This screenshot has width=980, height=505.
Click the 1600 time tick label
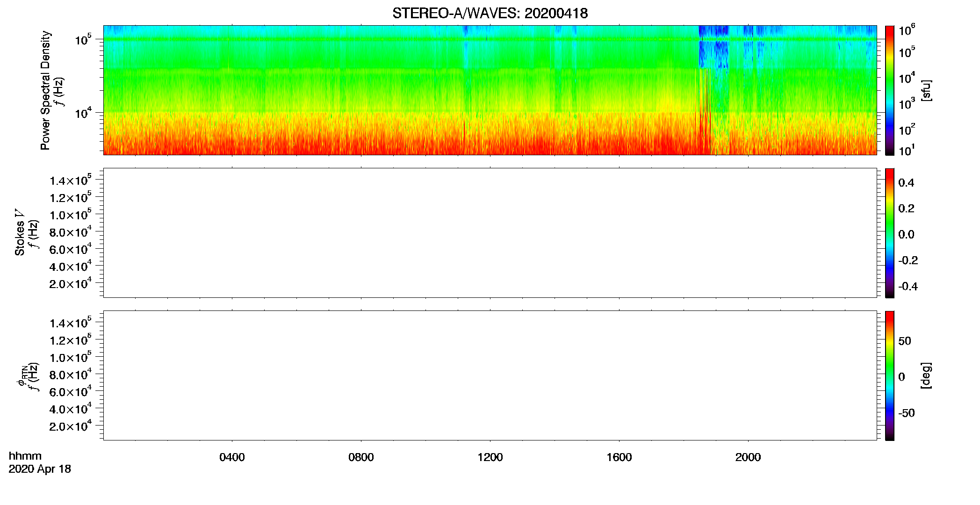(619, 457)
